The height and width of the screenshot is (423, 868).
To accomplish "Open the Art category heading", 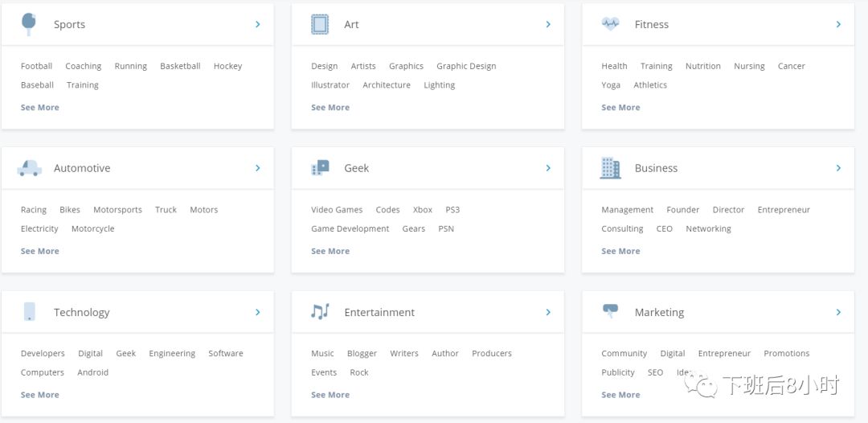I will pyautogui.click(x=351, y=24).
